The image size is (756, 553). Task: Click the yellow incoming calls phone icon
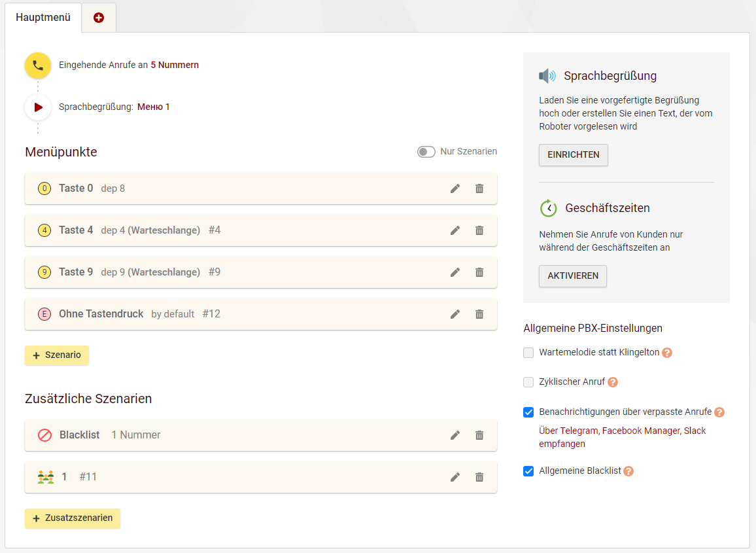click(x=38, y=65)
